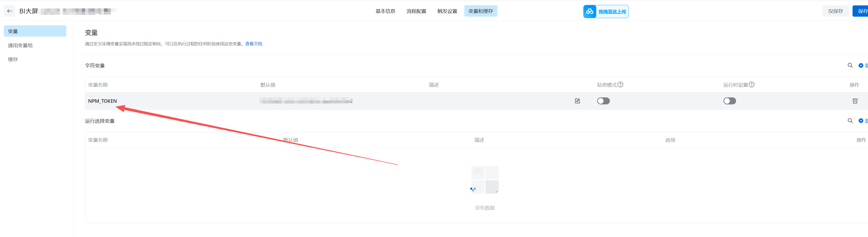Delete NPM_TOKEN using the trash icon
Viewport: 868px width, 237px height.
(x=855, y=101)
